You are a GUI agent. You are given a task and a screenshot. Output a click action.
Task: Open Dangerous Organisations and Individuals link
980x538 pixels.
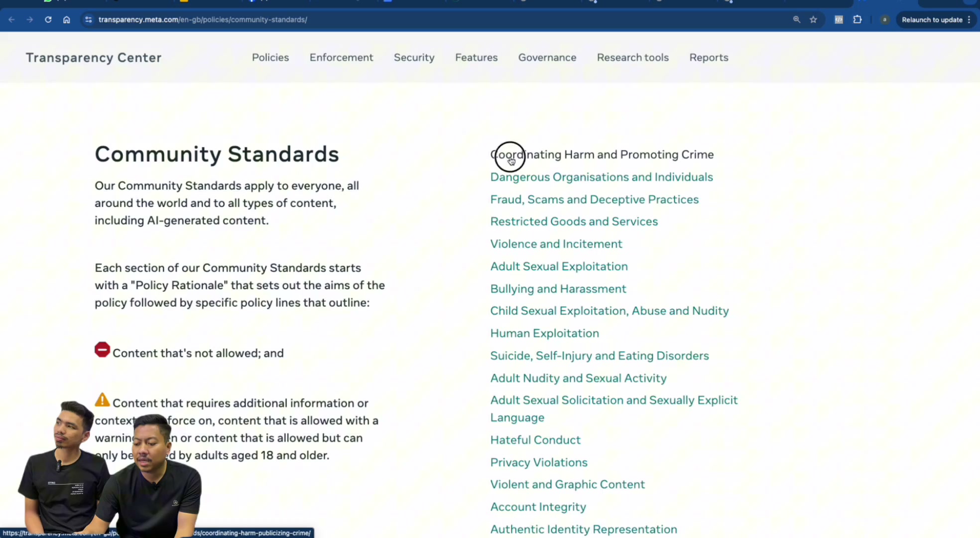(601, 177)
